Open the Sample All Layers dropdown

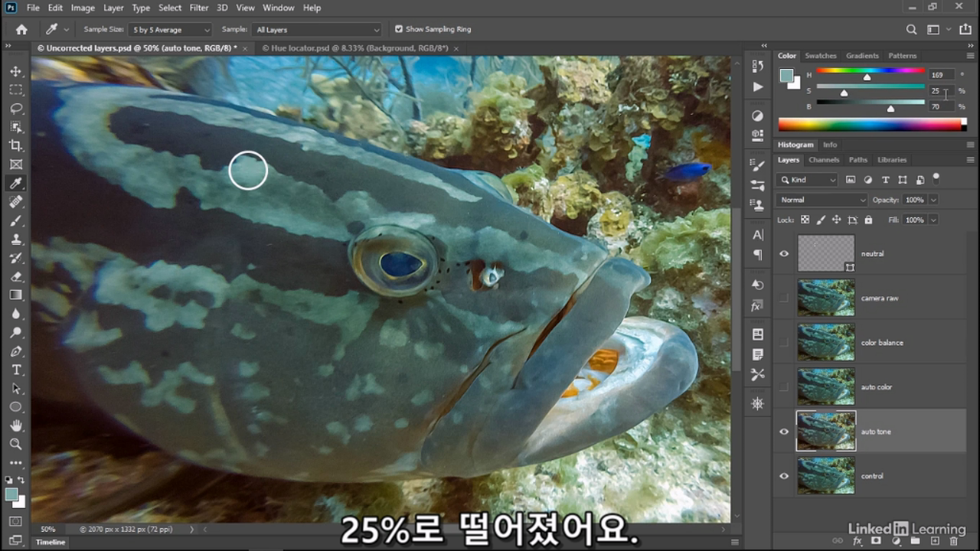pos(317,30)
